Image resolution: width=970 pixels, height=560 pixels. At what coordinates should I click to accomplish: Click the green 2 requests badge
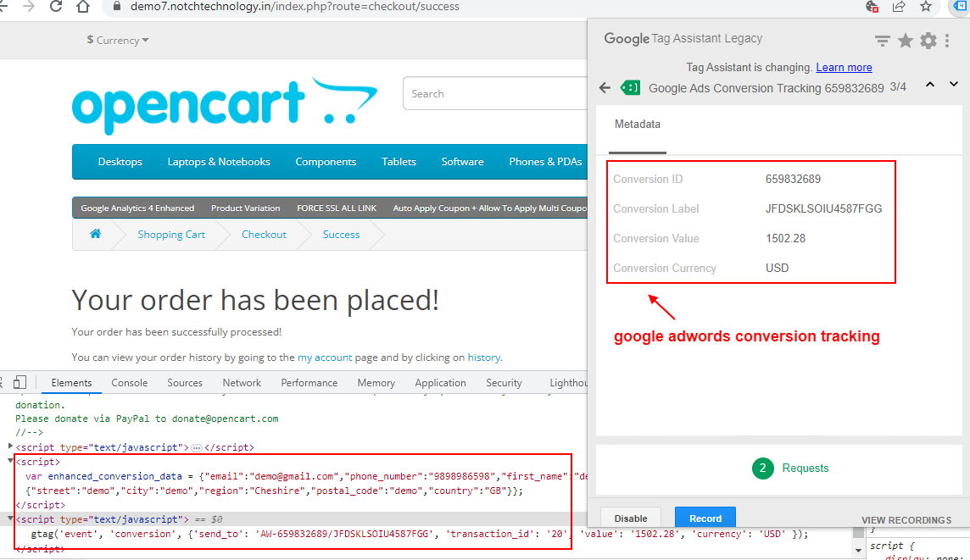point(762,468)
